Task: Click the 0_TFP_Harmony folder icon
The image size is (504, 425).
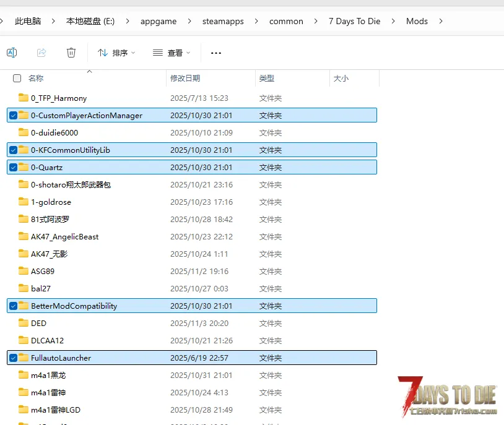Action: [24, 98]
